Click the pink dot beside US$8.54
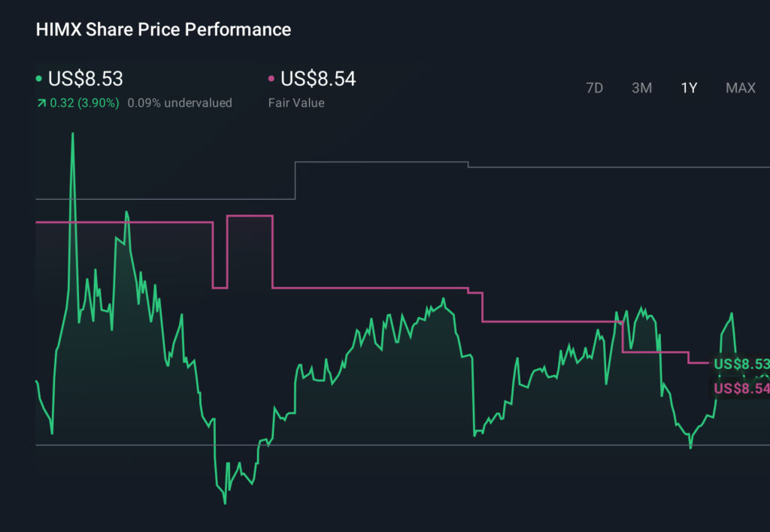The width and height of the screenshot is (770, 532). click(271, 79)
